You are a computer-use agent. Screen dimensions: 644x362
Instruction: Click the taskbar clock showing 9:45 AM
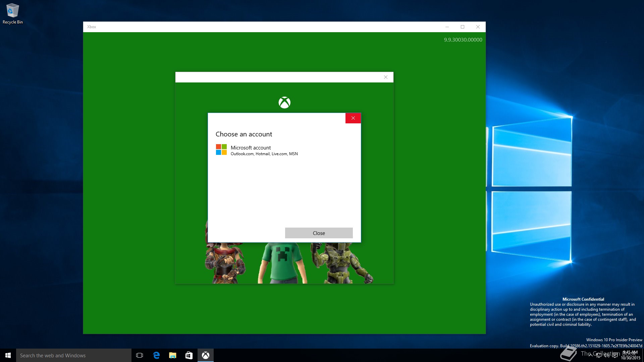631,355
